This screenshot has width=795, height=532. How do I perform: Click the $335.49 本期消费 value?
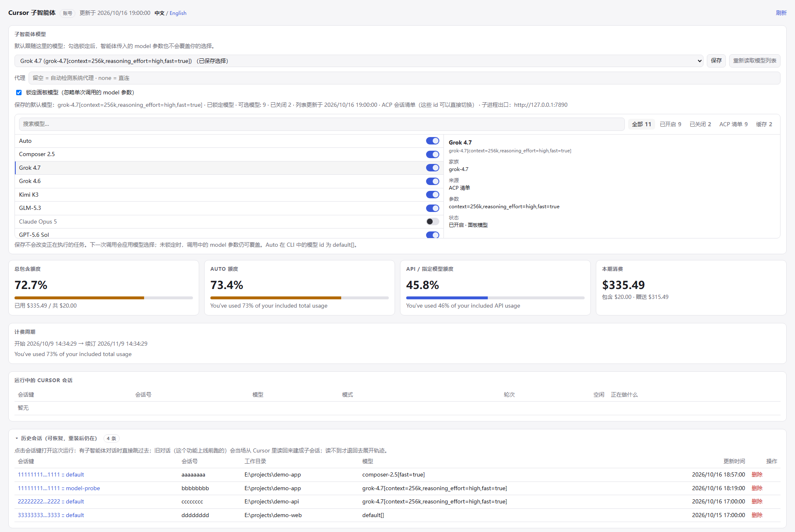[x=623, y=285]
